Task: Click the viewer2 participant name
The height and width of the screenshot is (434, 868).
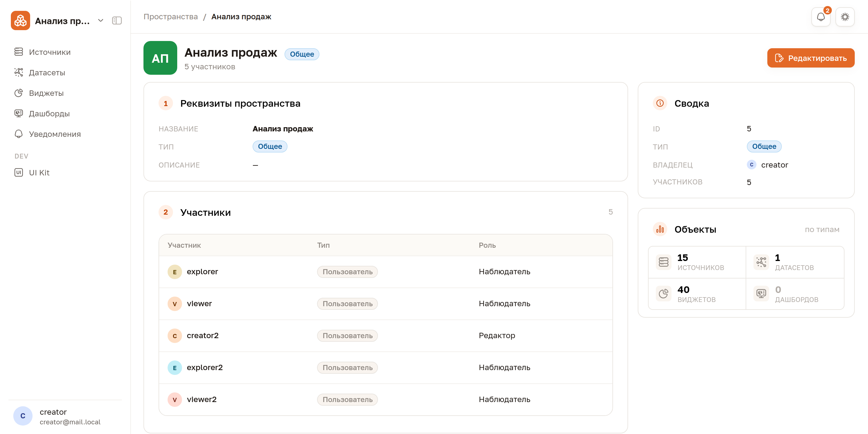Action: pos(202,399)
